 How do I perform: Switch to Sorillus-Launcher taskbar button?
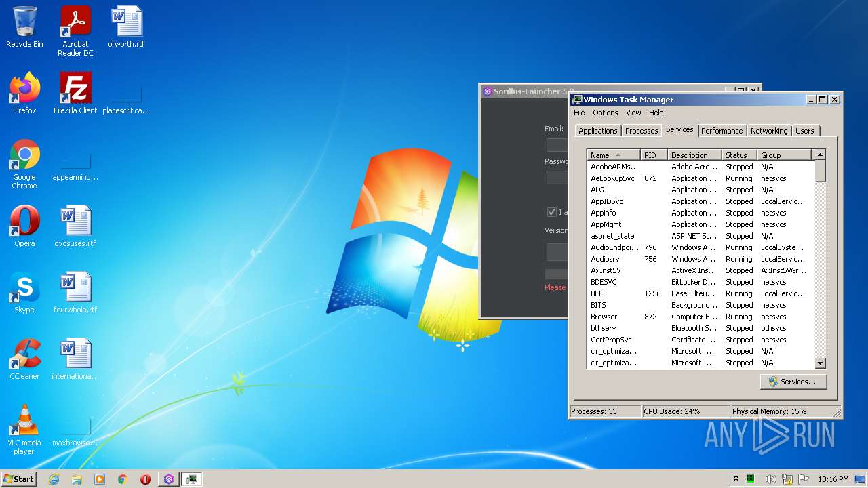(x=169, y=479)
